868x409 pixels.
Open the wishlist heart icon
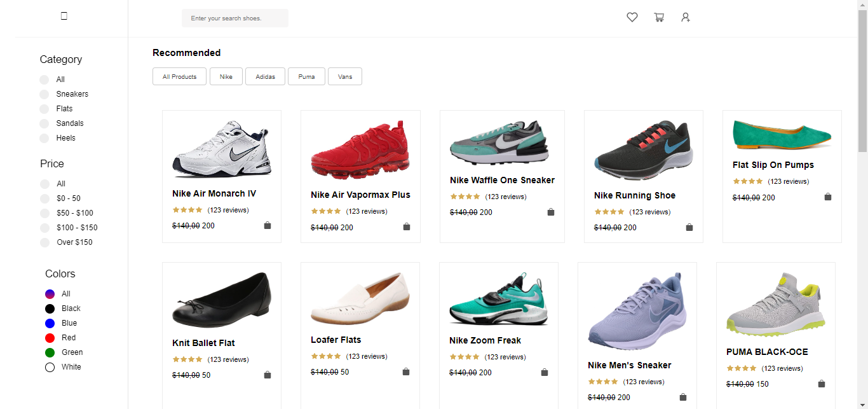(x=632, y=18)
